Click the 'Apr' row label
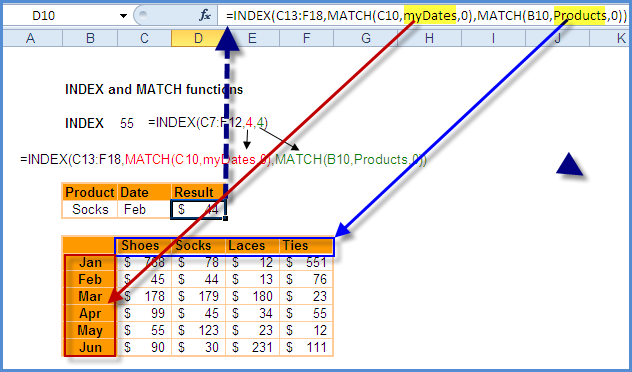This screenshot has height=372, width=632. tap(90, 313)
